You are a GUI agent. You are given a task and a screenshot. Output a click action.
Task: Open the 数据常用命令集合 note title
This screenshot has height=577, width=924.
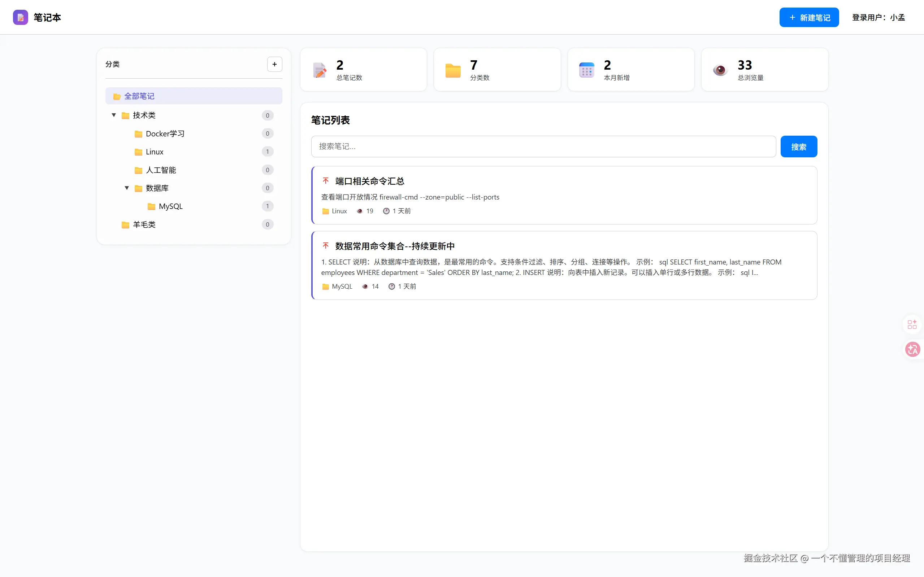click(395, 246)
